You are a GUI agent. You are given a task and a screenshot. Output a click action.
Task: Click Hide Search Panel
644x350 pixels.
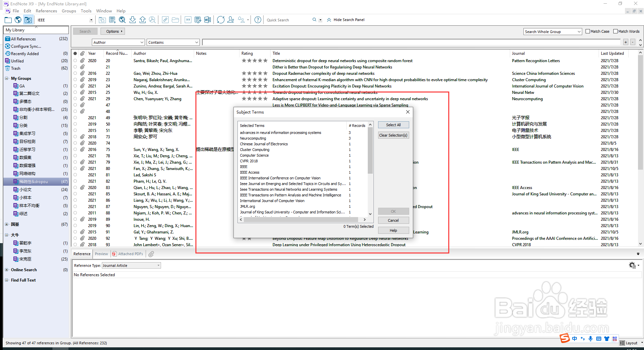(x=345, y=20)
